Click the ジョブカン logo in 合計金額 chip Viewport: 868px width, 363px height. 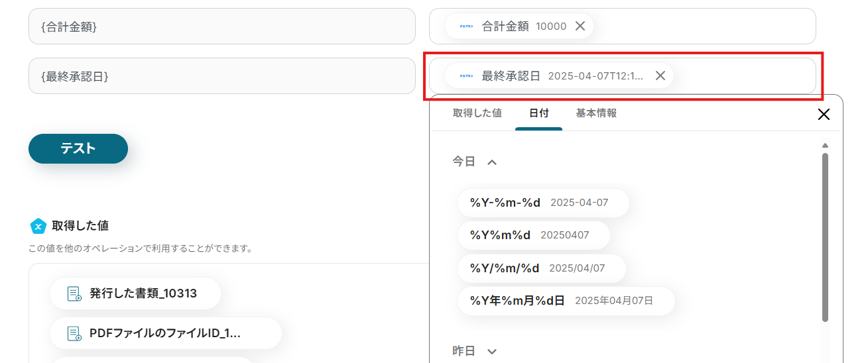click(x=467, y=26)
